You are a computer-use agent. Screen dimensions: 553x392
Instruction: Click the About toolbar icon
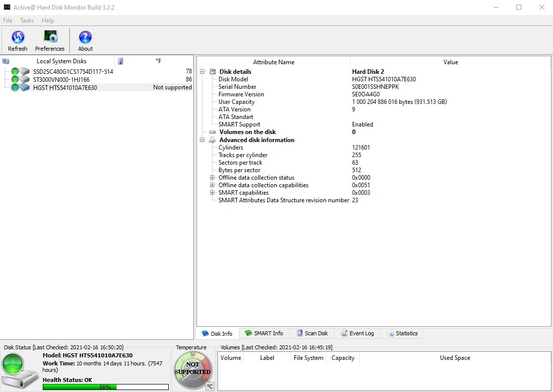point(85,38)
